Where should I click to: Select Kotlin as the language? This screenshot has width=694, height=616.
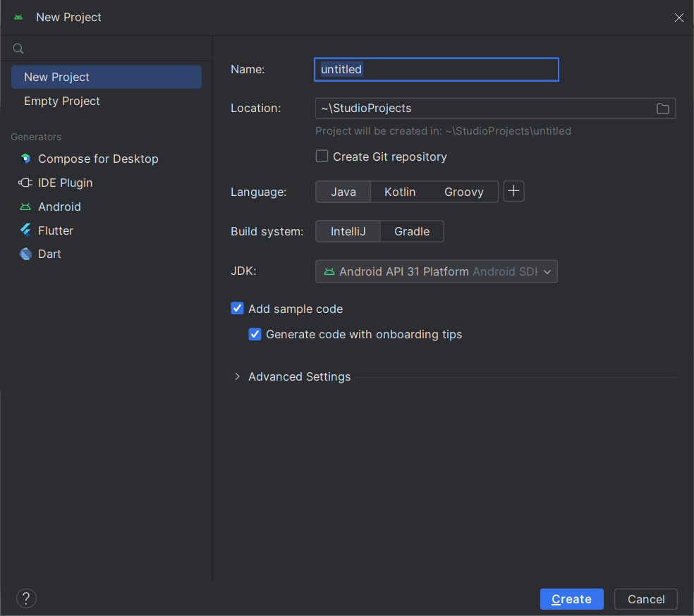point(400,192)
